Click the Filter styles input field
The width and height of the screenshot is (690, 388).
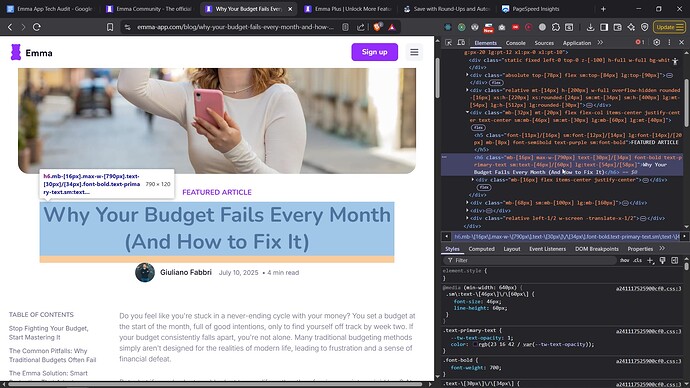[x=530, y=260]
